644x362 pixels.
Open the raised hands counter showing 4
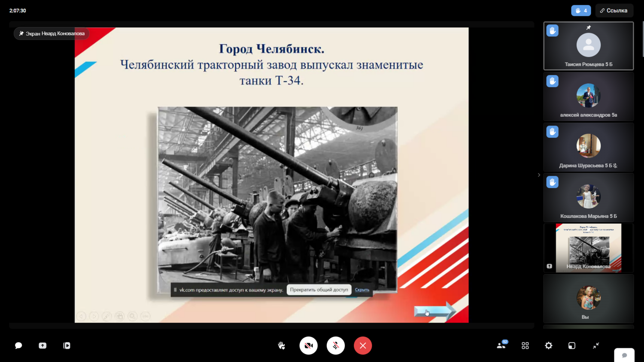(x=581, y=11)
